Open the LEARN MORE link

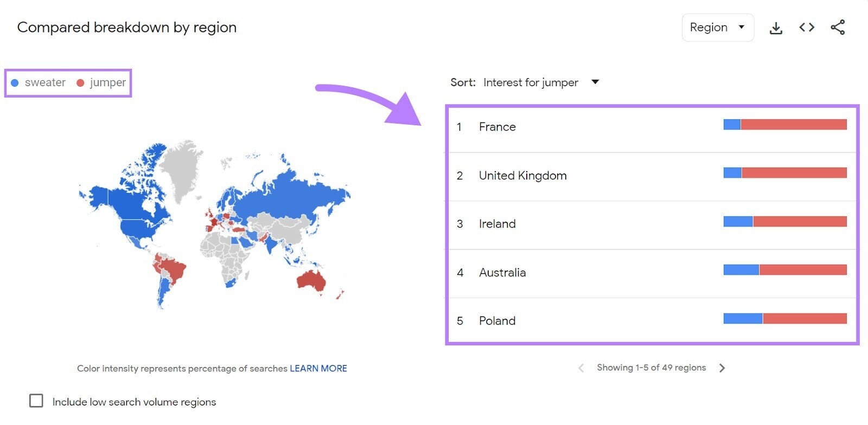[318, 368]
